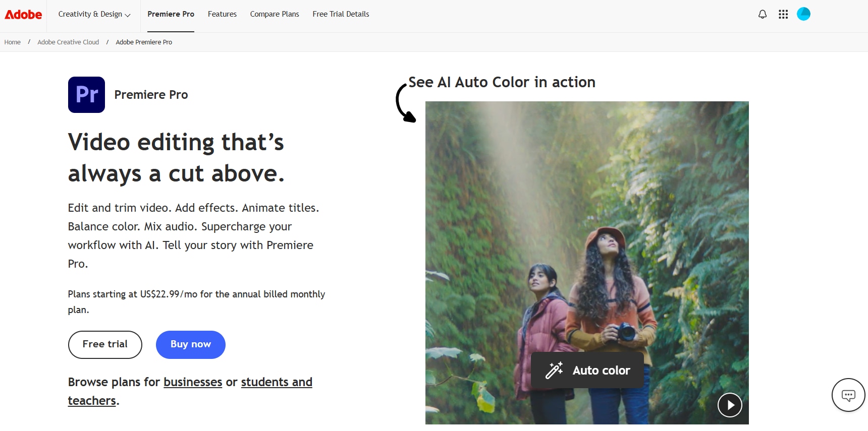The image size is (868, 431).
Task: Click the Auto color magic wand icon
Action: pyautogui.click(x=554, y=370)
